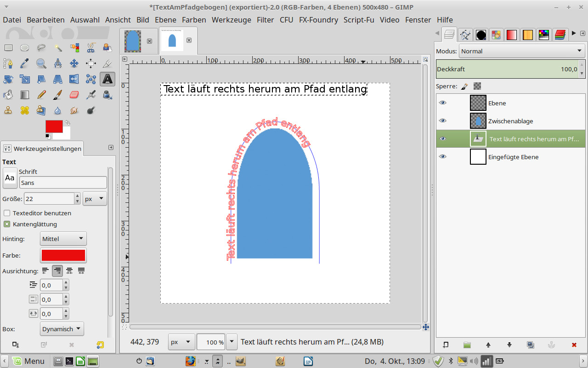Click the red Farbe text color swatch
The width and height of the screenshot is (588, 368).
pos(63,255)
